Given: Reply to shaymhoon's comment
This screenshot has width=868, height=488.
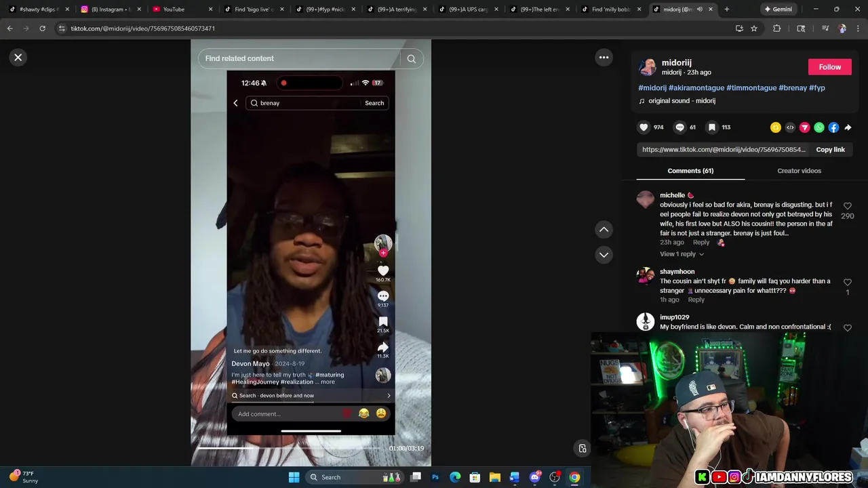Looking at the screenshot, I should click(696, 300).
